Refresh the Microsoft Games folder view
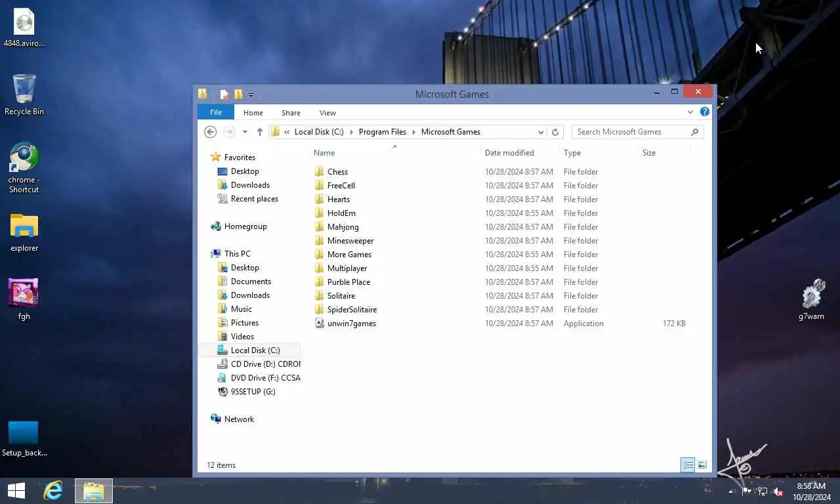 click(x=555, y=132)
